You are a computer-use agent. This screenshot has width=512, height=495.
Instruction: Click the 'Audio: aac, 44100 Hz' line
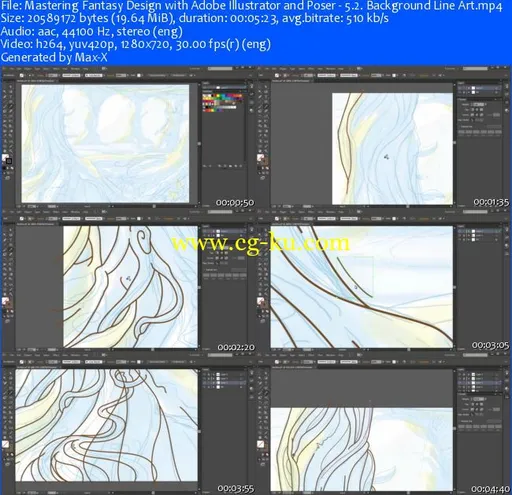click(91, 31)
